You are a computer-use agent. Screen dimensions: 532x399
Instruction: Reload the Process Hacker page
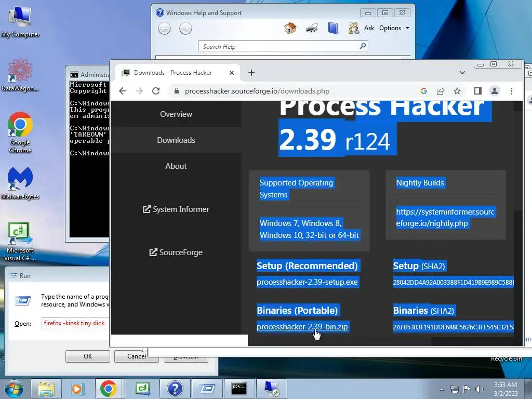pos(156,91)
